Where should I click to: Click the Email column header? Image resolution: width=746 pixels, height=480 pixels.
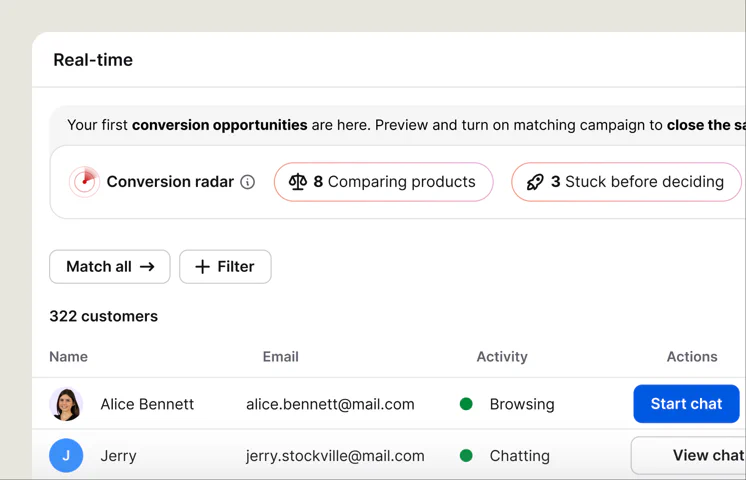(x=281, y=357)
